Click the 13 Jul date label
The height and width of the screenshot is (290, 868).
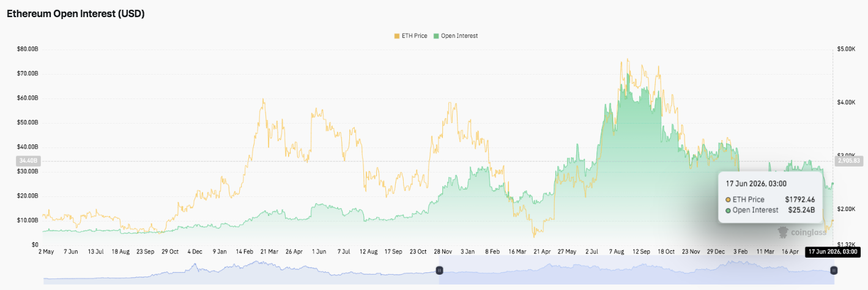click(96, 251)
